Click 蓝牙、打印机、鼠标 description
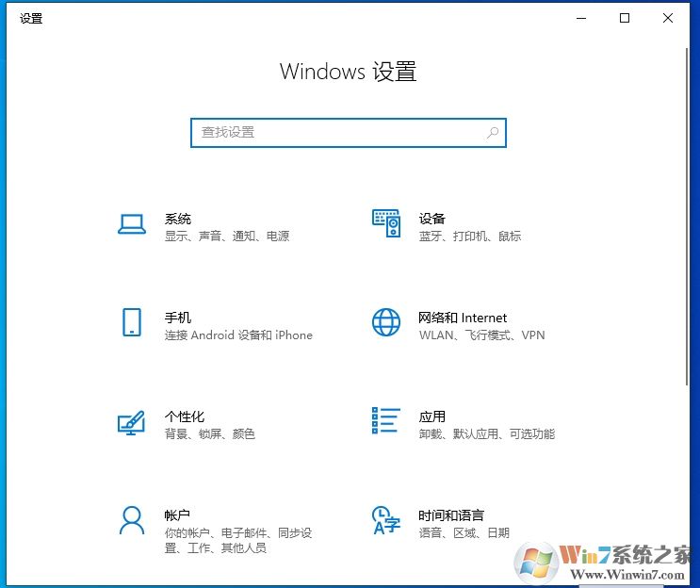 (x=469, y=236)
